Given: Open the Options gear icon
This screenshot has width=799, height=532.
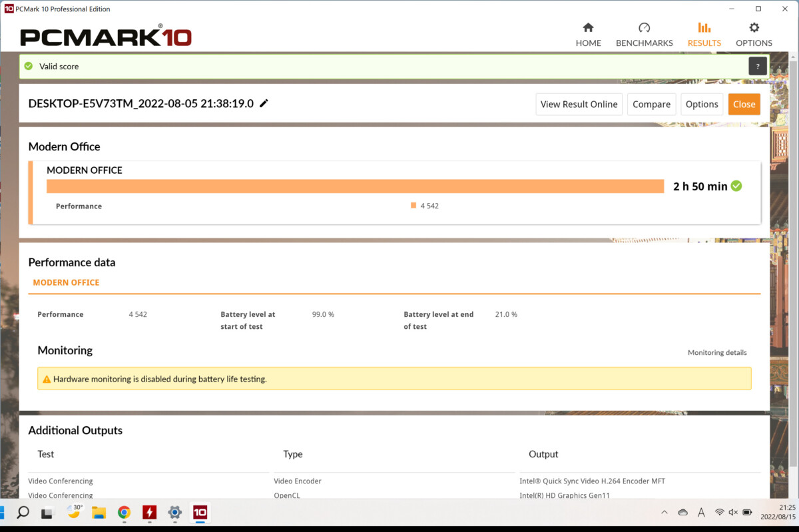Looking at the screenshot, I should tap(754, 28).
